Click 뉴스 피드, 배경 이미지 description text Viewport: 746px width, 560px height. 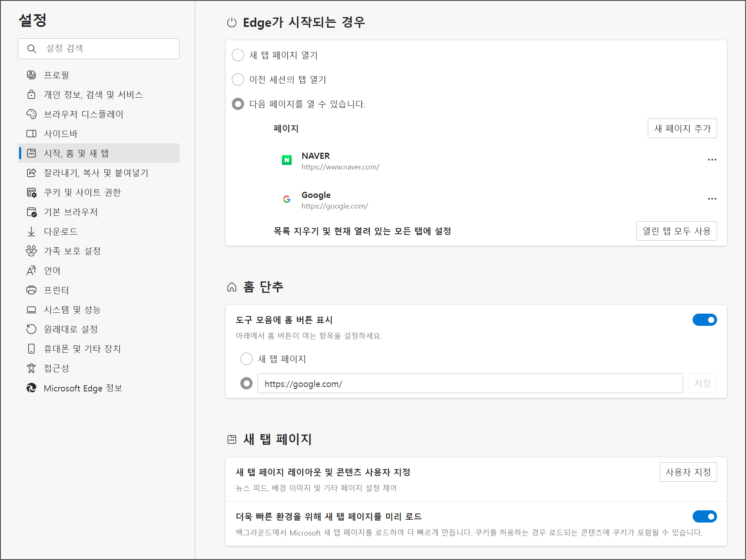316,488
